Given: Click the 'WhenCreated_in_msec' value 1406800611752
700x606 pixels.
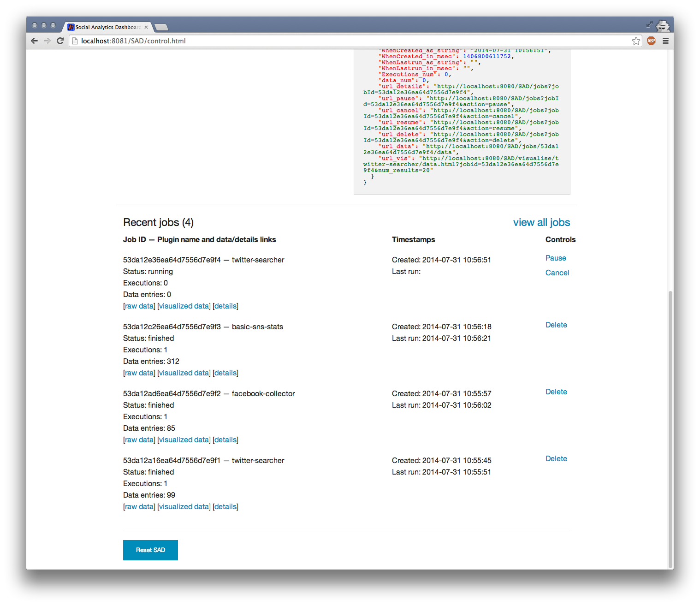Looking at the screenshot, I should pos(487,56).
